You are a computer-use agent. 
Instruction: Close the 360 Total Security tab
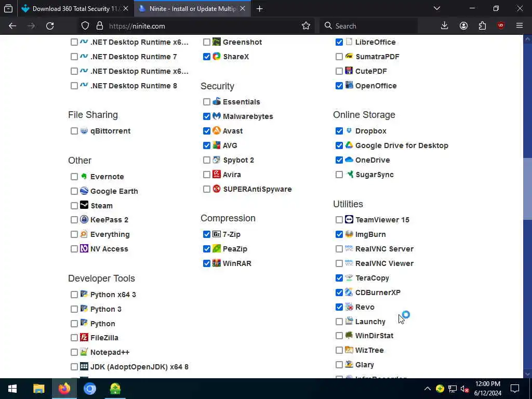click(126, 9)
